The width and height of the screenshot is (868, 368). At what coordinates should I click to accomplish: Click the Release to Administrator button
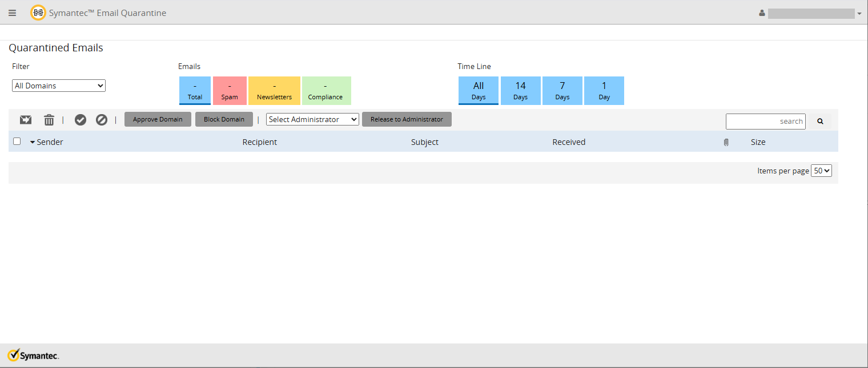click(407, 119)
